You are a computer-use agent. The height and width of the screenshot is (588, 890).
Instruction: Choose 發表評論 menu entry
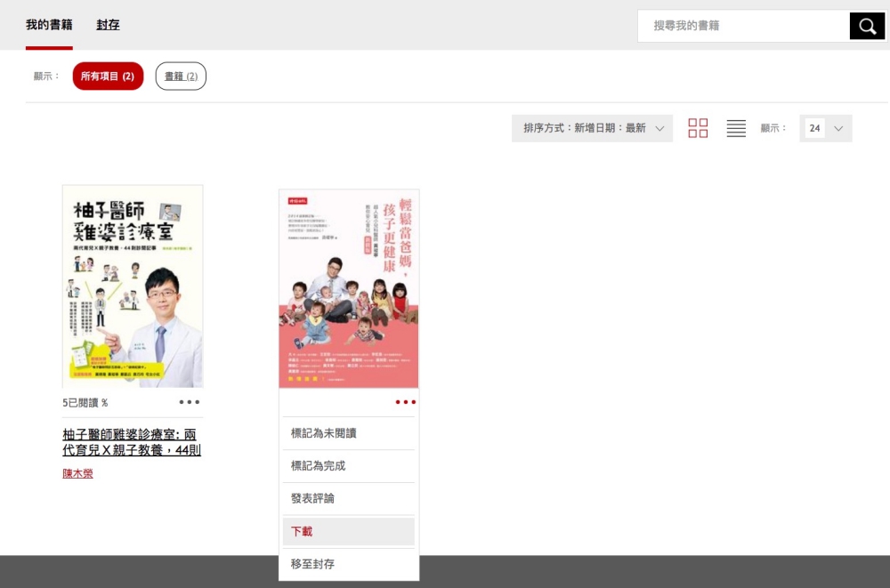(x=349, y=498)
